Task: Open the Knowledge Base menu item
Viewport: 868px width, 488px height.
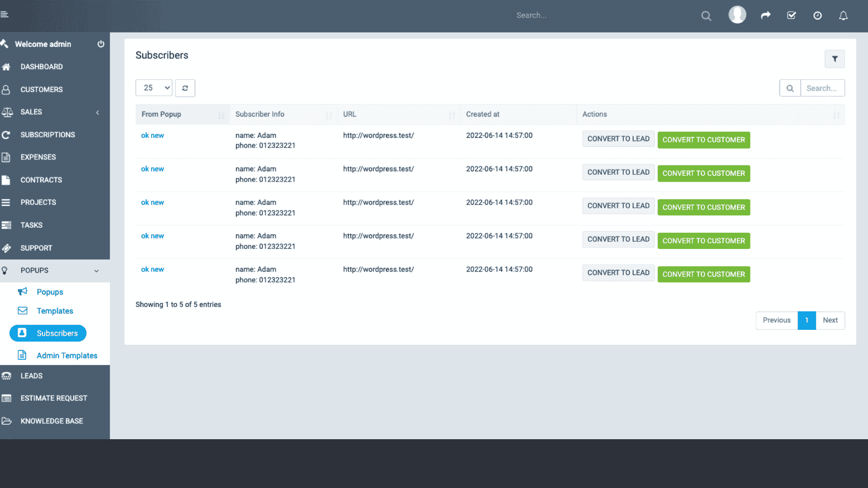Action: (x=52, y=421)
